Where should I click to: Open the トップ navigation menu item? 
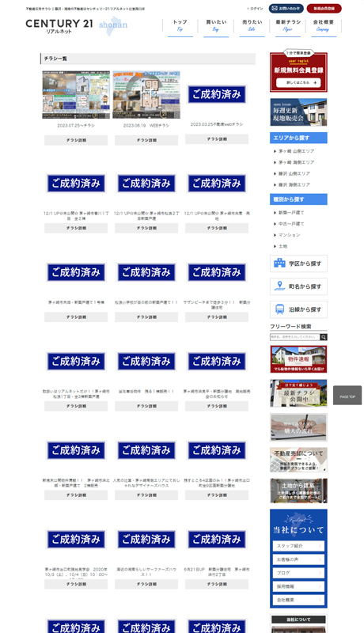(180, 26)
